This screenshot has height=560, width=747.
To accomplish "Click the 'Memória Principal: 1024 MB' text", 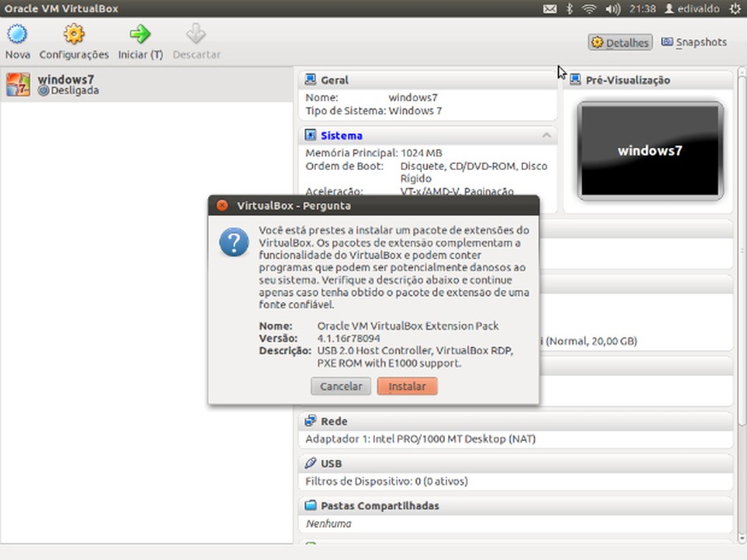I will point(374,153).
